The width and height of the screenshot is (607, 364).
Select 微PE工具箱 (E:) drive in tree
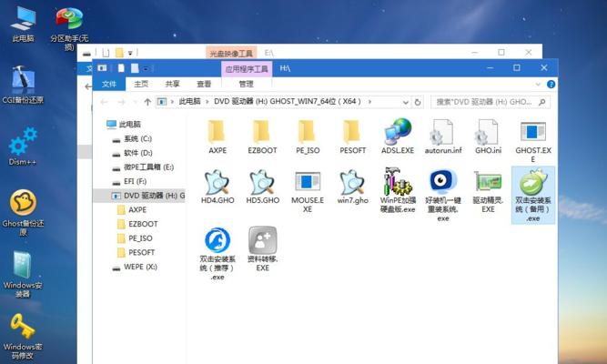148,167
